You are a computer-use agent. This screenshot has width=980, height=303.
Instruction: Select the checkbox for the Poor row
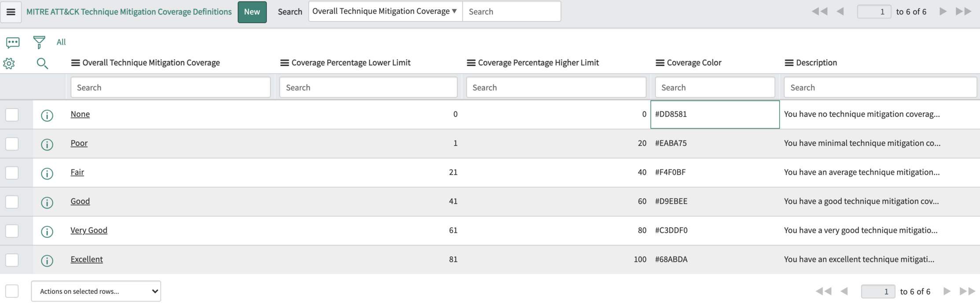(12, 144)
